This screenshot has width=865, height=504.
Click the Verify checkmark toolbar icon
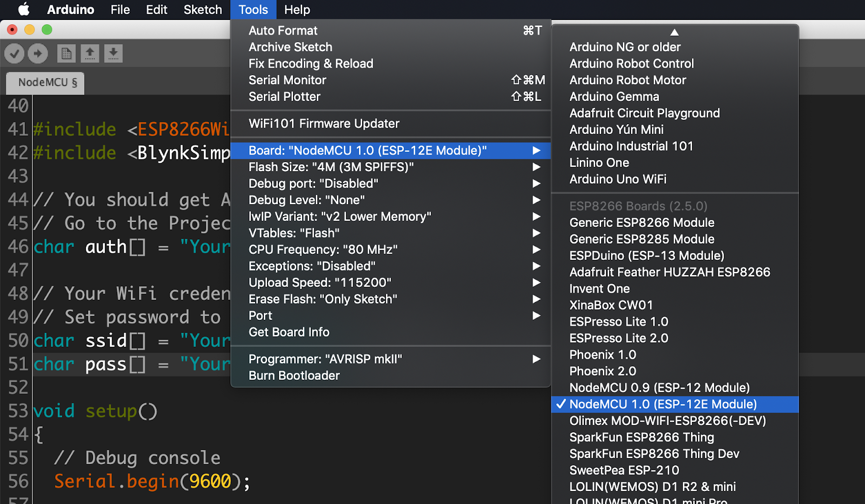(15, 53)
